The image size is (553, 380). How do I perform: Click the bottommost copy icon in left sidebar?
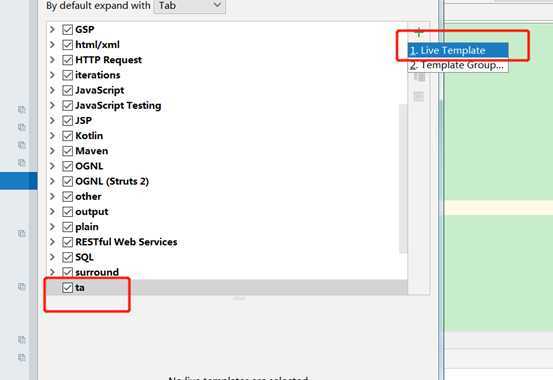(x=22, y=357)
